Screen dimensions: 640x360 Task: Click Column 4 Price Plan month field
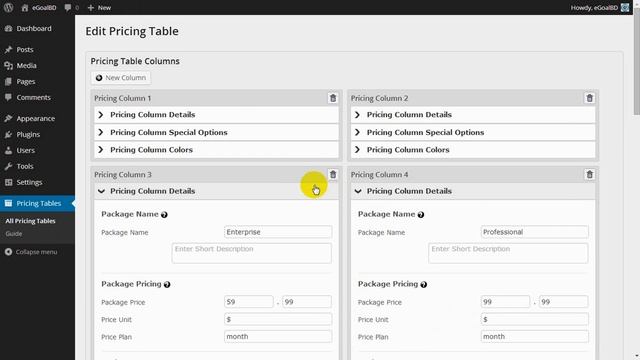click(535, 336)
